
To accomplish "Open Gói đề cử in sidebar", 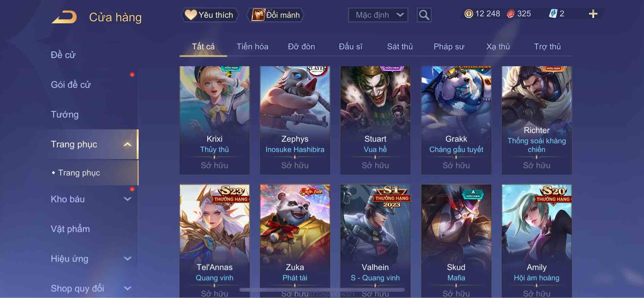I will point(71,85).
